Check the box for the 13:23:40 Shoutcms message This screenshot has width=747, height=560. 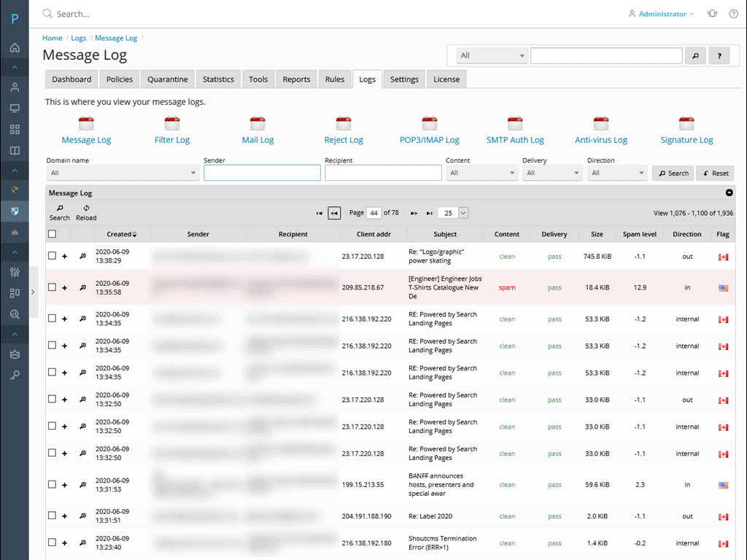[x=52, y=542]
